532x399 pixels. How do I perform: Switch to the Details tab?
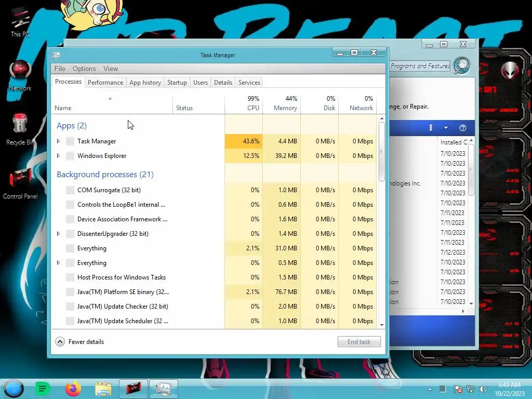click(223, 83)
